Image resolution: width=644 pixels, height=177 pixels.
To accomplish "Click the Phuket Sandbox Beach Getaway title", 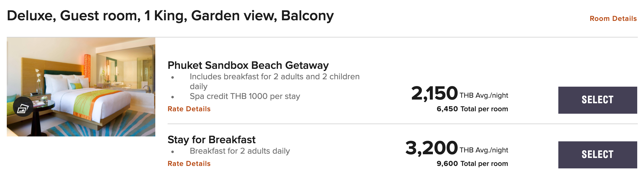I will [248, 65].
